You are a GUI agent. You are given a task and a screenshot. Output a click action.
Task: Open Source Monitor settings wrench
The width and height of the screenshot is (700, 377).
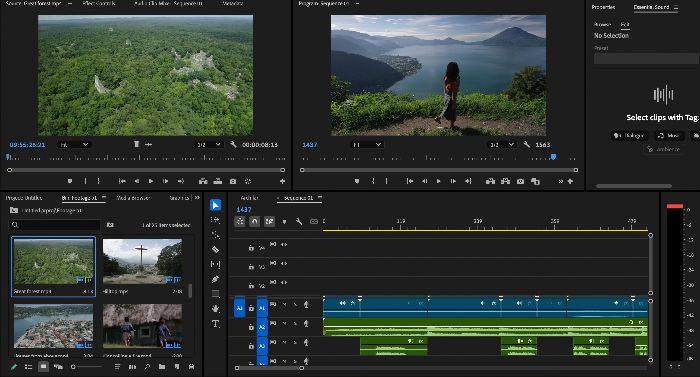pos(233,145)
